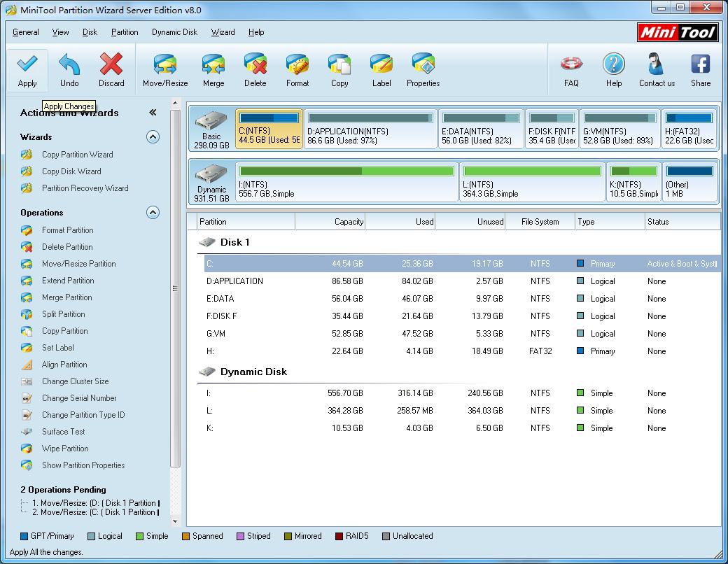Choose Move/Resize Partition operation

(79, 264)
